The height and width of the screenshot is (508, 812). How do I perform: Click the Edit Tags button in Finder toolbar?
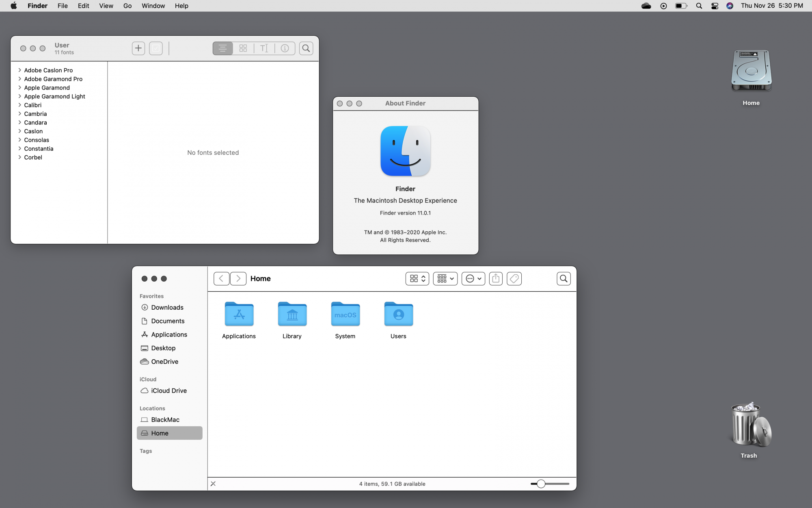pyautogui.click(x=514, y=278)
